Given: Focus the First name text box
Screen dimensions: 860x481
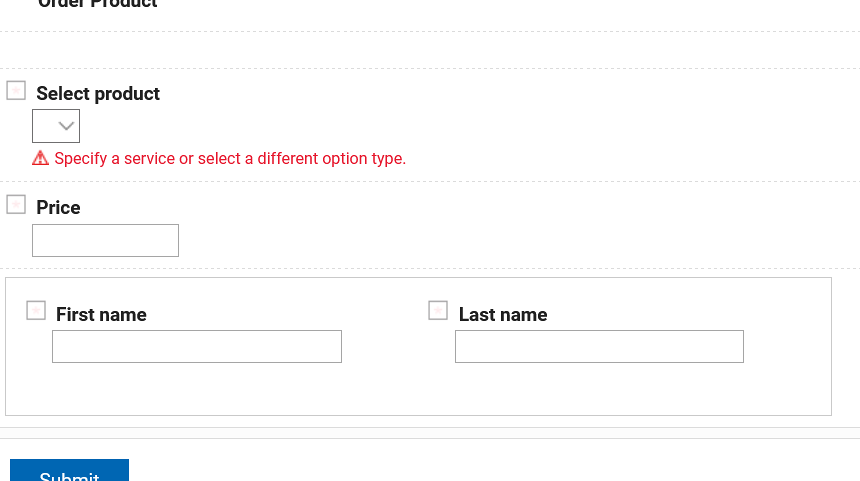Looking at the screenshot, I should click(x=197, y=347).
